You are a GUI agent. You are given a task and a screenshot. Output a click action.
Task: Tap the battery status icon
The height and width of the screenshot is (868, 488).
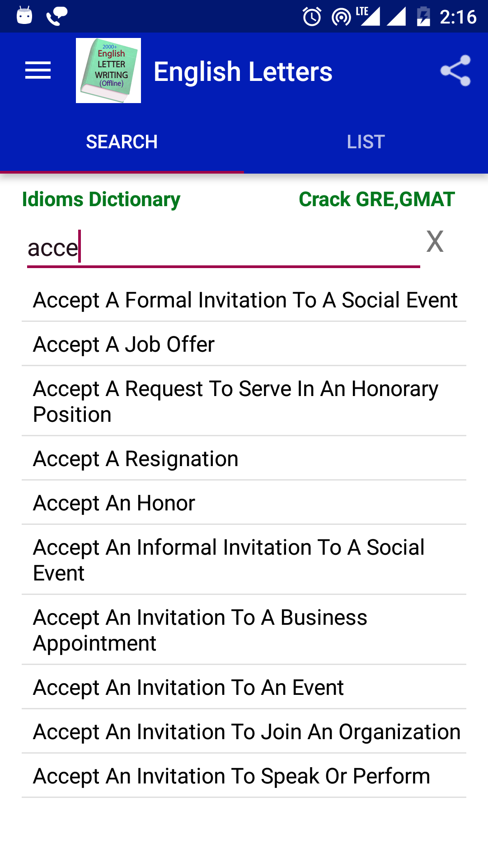423,17
